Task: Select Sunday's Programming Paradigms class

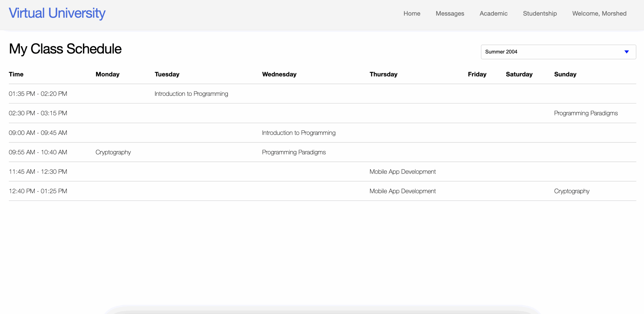Action: (586, 113)
